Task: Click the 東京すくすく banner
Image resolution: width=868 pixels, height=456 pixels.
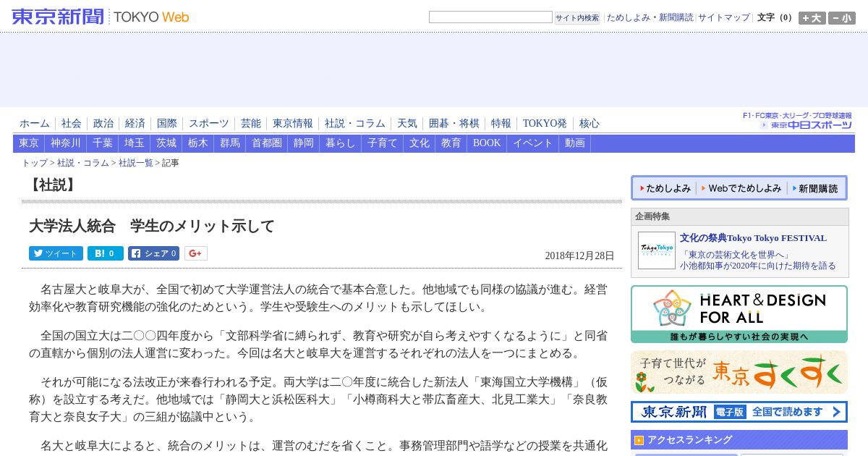Action: (739, 372)
